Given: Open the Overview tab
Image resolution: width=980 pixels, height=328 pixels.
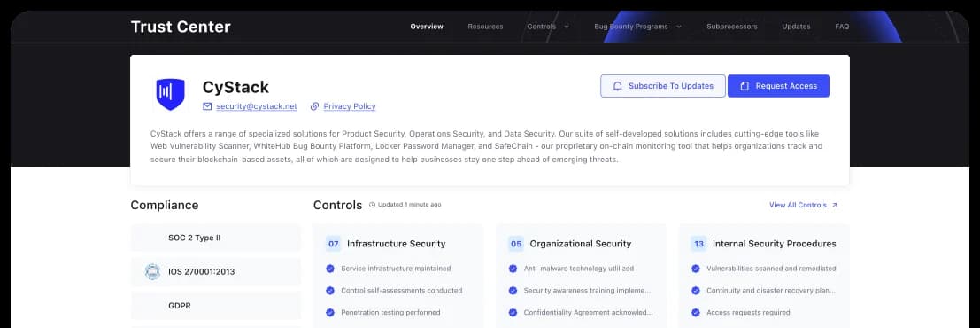Looking at the screenshot, I should pos(427,27).
